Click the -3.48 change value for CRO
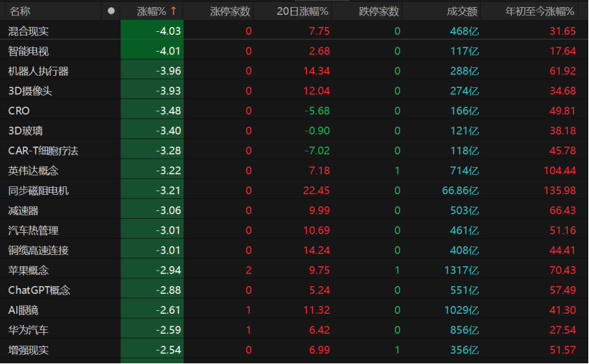The width and height of the screenshot is (589, 364). coord(168,110)
